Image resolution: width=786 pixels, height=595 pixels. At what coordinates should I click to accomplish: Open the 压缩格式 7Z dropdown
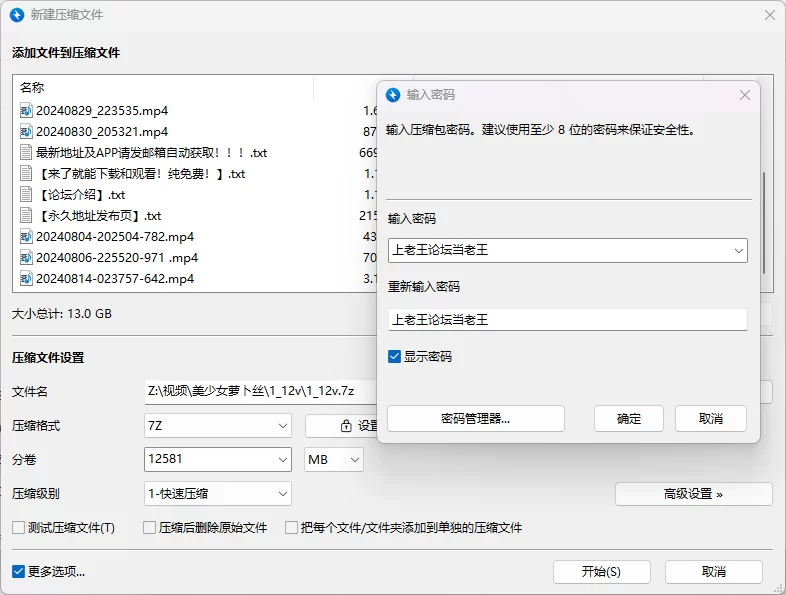click(283, 426)
